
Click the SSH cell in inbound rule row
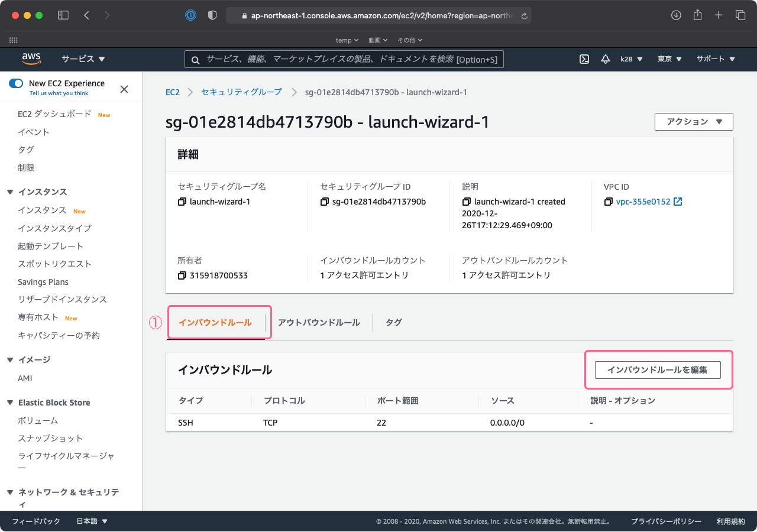click(186, 423)
